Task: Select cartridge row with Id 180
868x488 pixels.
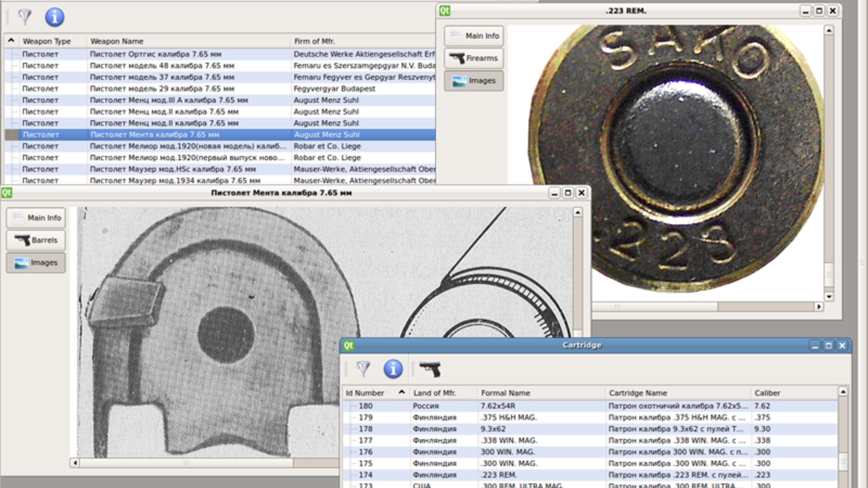Action: pos(590,406)
